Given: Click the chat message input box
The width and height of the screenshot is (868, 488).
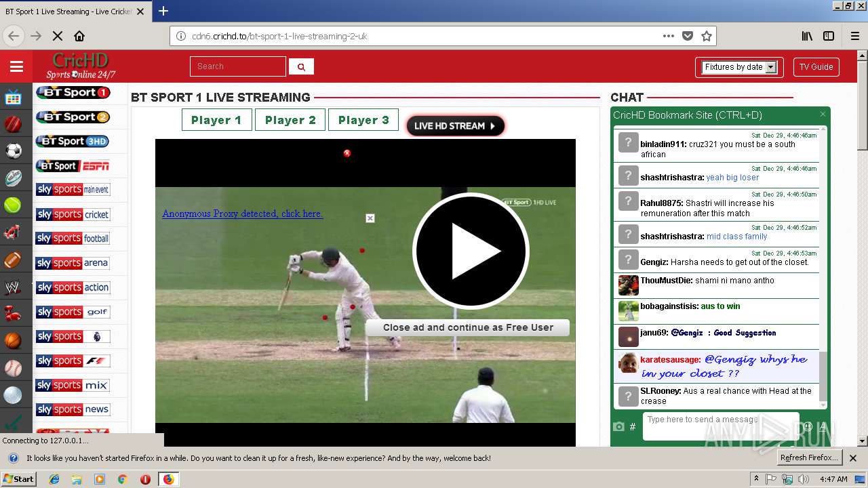Looking at the screenshot, I should pos(721,426).
